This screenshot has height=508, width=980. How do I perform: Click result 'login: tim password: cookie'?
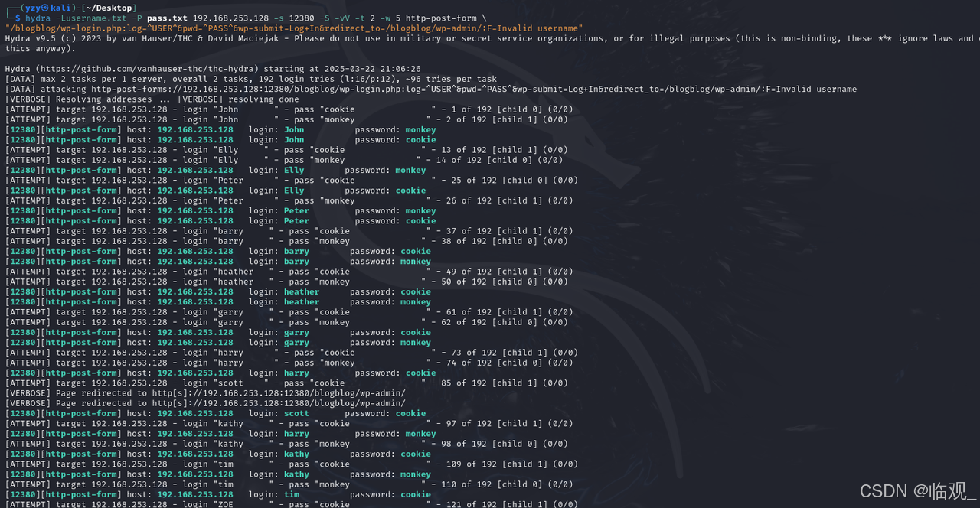[218, 494]
